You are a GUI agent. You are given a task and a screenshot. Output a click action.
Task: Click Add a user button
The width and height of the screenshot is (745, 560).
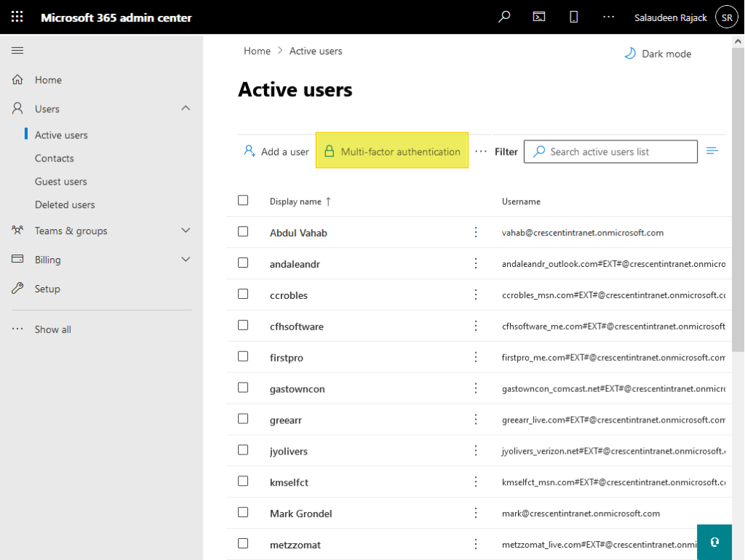tap(276, 151)
